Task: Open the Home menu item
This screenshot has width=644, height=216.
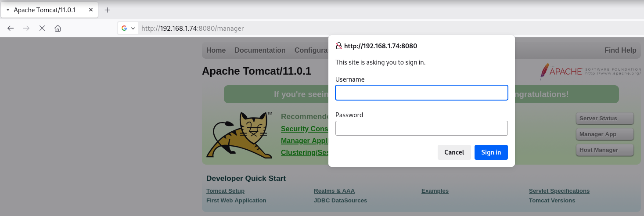Action: [x=216, y=50]
